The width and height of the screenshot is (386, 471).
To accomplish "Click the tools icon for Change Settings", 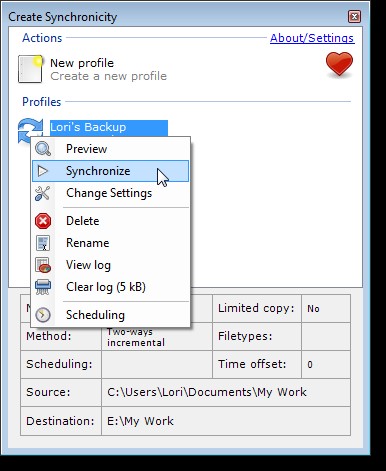I will click(43, 193).
